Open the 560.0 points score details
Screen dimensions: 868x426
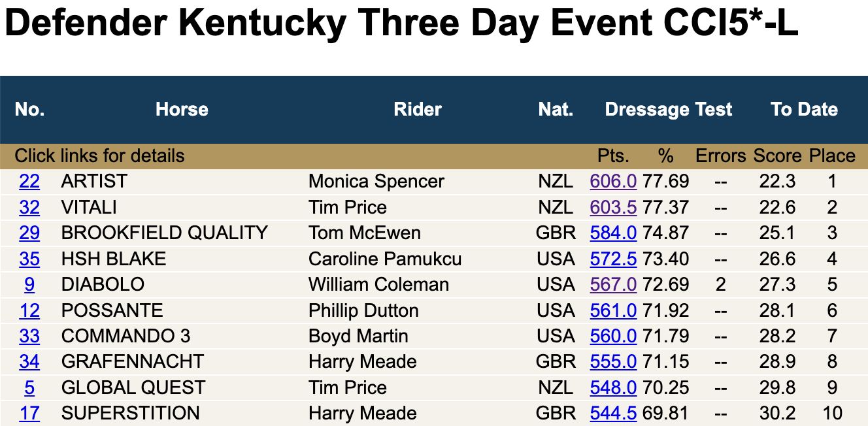point(613,336)
